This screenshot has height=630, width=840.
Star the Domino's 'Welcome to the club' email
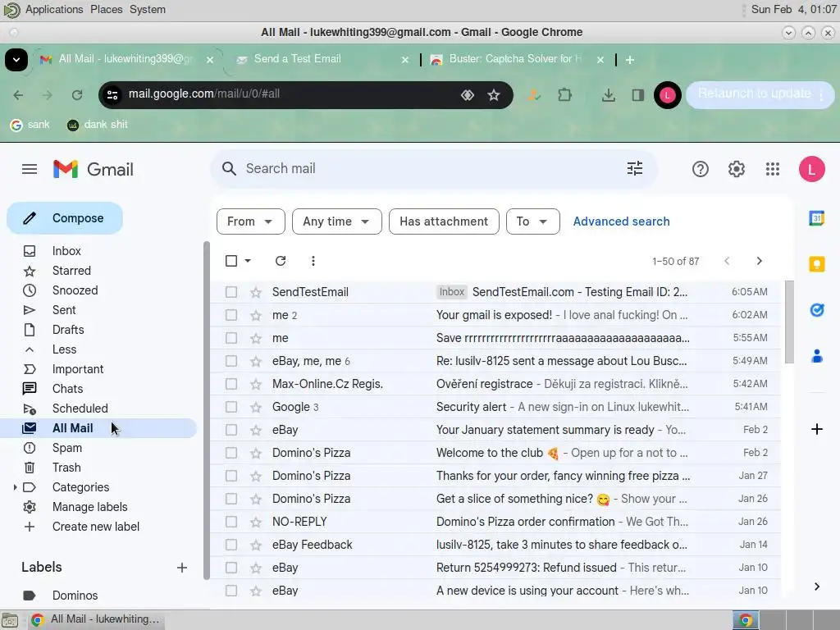point(256,453)
